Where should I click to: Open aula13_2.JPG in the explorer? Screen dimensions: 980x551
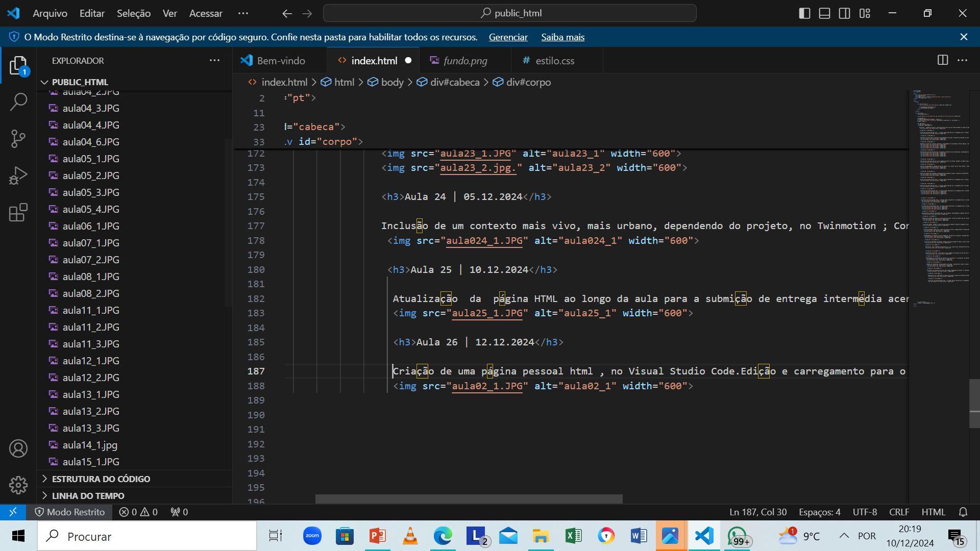click(x=135, y=411)
